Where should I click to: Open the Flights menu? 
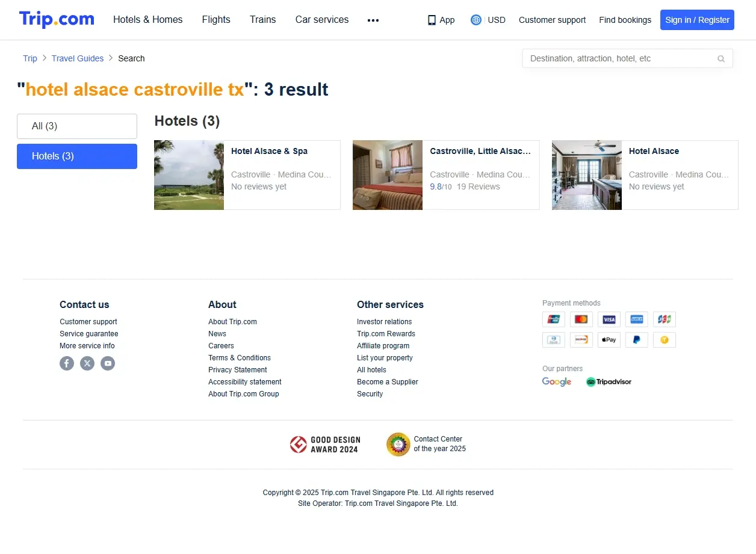pyautogui.click(x=216, y=20)
